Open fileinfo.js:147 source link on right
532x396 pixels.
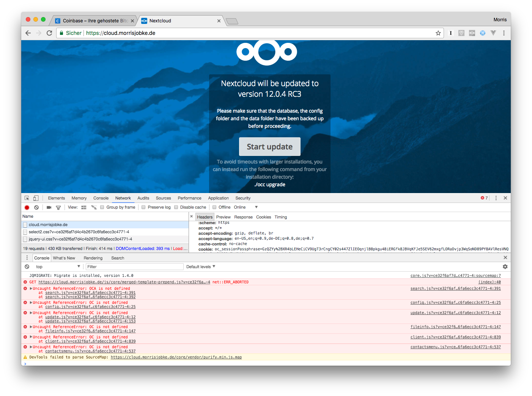[x=456, y=327]
